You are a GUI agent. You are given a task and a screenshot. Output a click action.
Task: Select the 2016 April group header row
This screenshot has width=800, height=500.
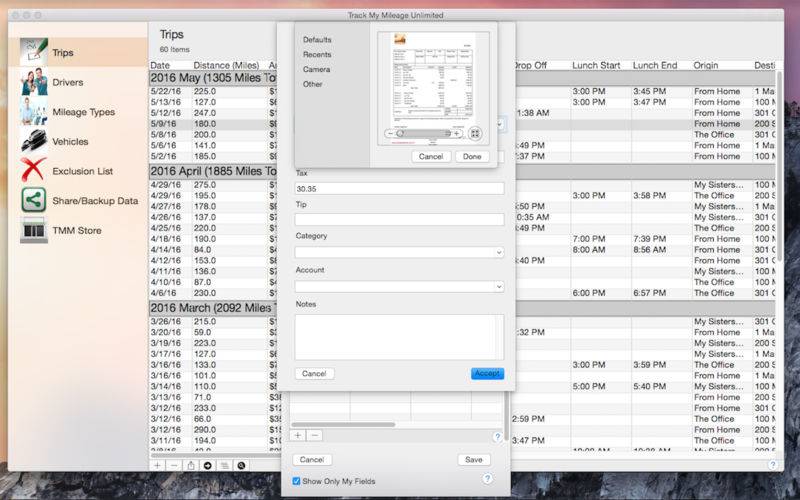point(462,171)
